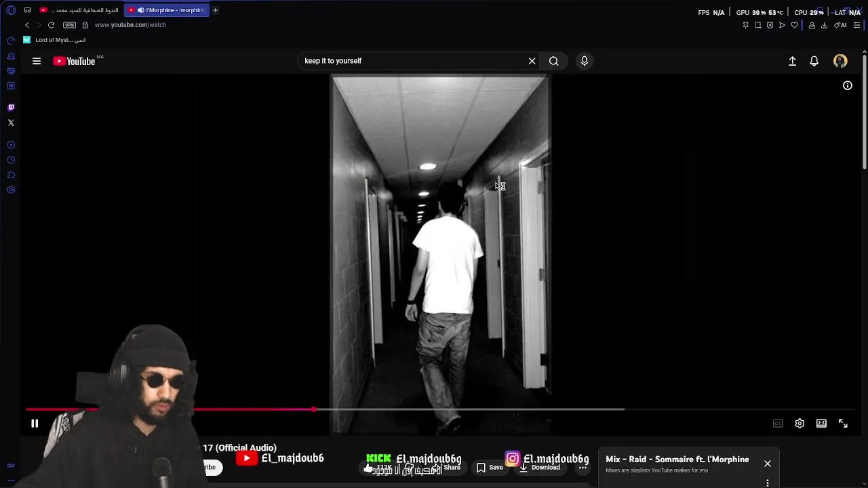868x488 pixels.
Task: Open the Mix panel three-dots options menu
Action: point(768,483)
